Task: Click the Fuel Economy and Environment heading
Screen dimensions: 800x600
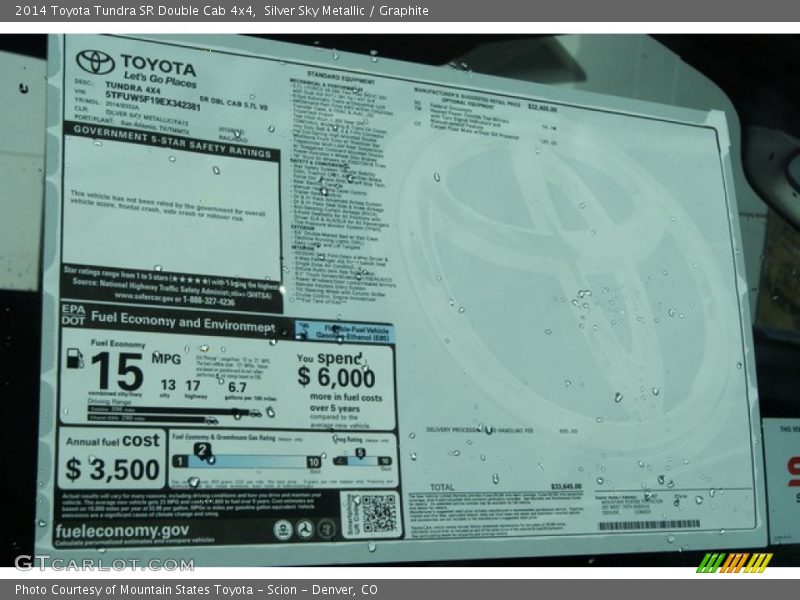Action: [183, 322]
